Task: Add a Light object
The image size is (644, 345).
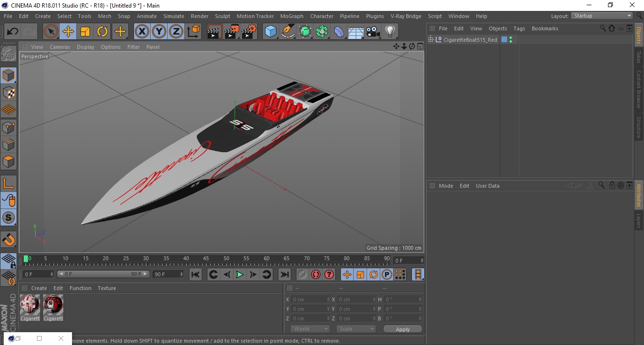Action: pyautogui.click(x=390, y=32)
